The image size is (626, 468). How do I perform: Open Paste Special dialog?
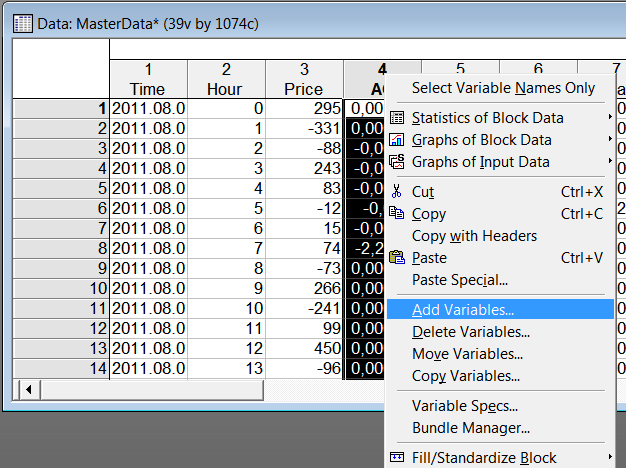500,280
